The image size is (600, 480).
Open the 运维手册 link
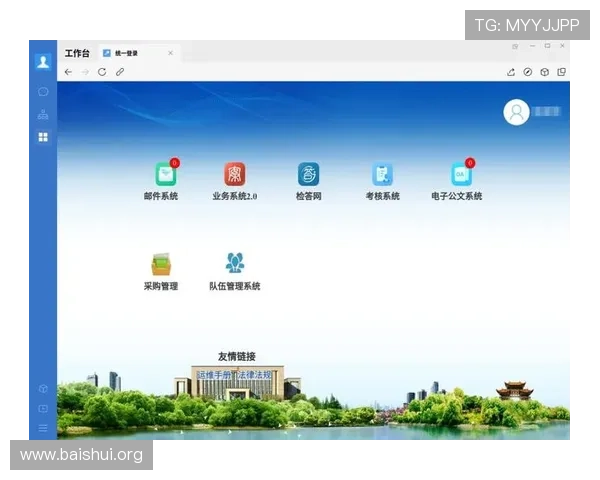(x=214, y=375)
